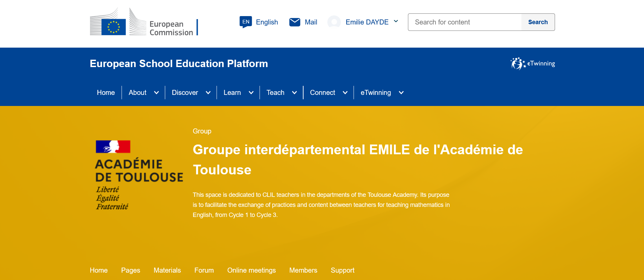644x280 pixels.
Task: Expand the About menu chevron
Action: 156,93
